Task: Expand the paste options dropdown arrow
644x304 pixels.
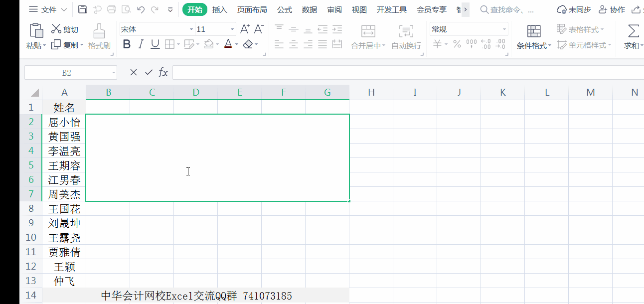Action: coord(44,45)
